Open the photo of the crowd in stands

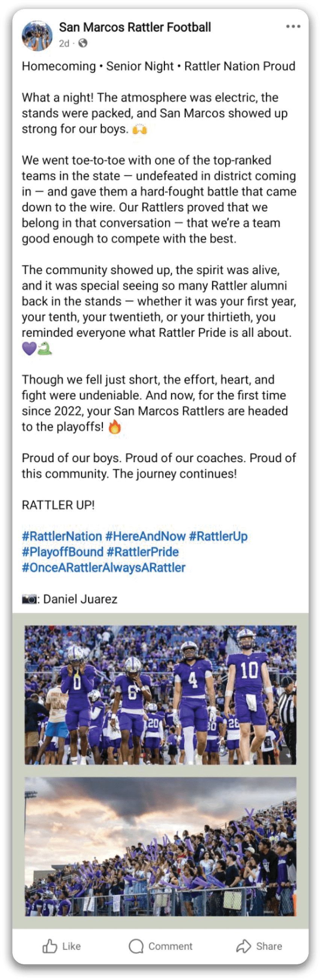click(160, 846)
